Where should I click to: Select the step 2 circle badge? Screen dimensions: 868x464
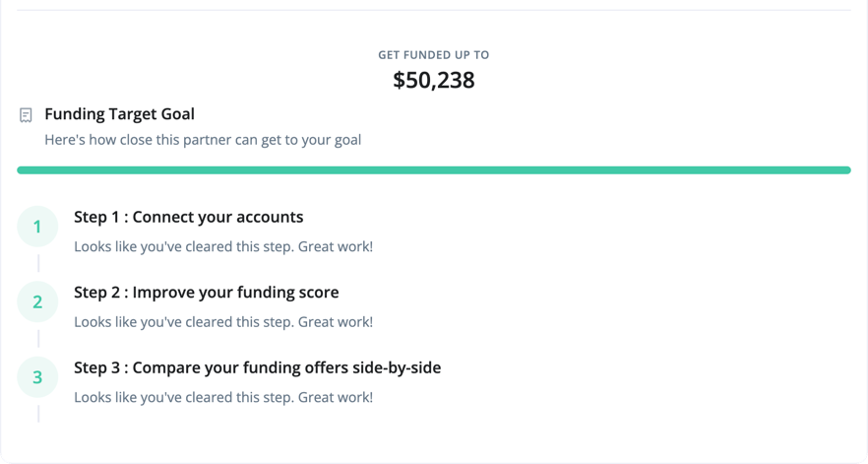coord(37,301)
